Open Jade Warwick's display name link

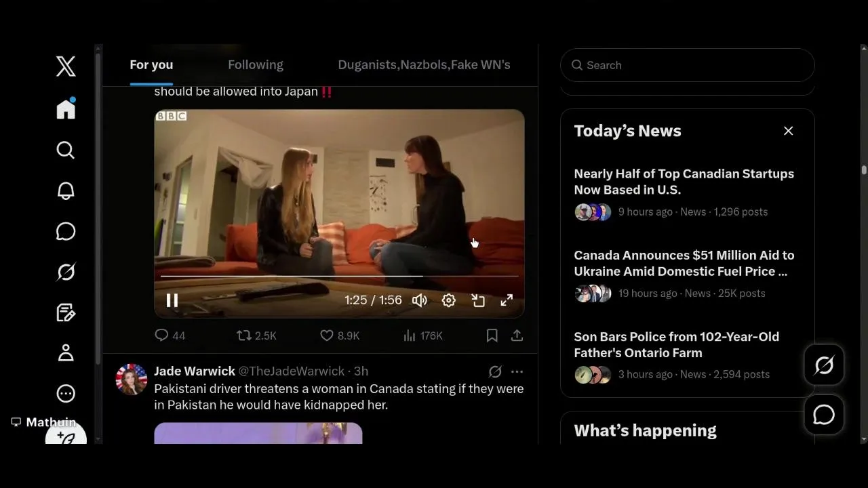point(195,371)
